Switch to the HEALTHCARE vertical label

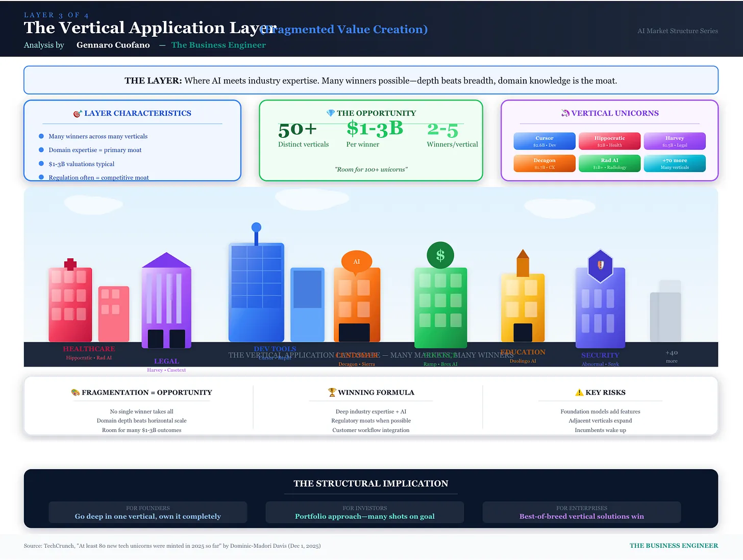pyautogui.click(x=88, y=349)
